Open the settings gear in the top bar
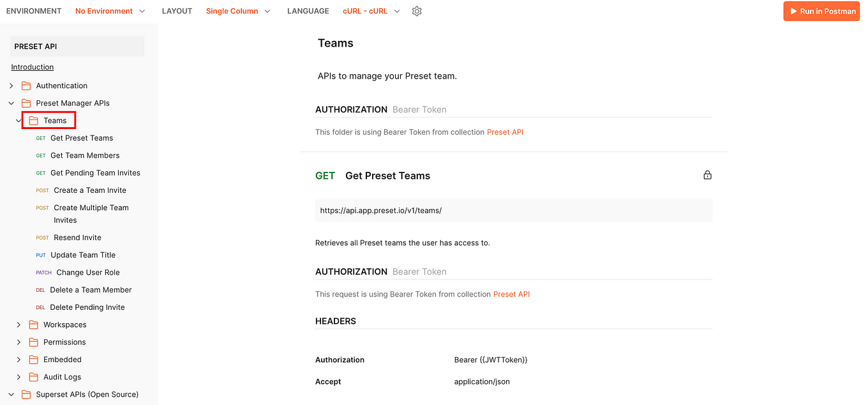868x405 pixels. tap(417, 11)
